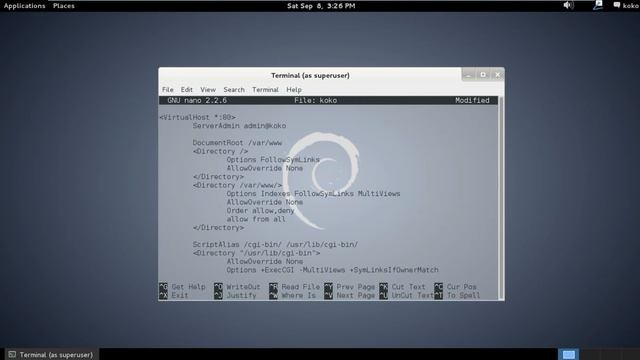Screen dimensions: 640x360
Task: Click the 'Exit' shortcut label
Action: 180,296
